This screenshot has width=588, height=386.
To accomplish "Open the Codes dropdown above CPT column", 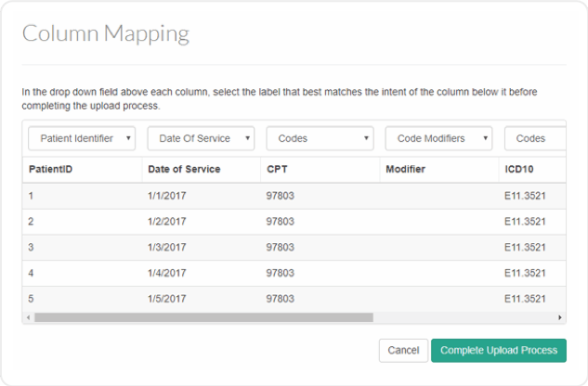I will coord(320,138).
